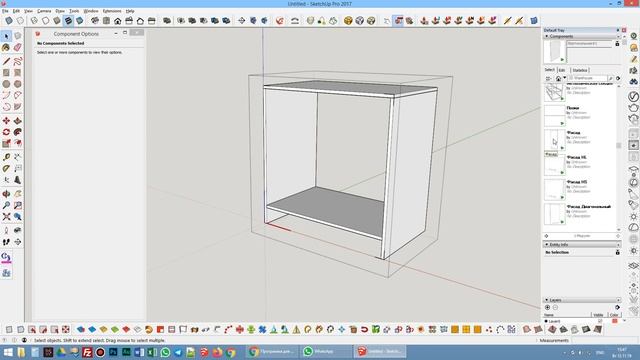
Task: Open In Model navigation dropdown arrow
Action: 564,78
